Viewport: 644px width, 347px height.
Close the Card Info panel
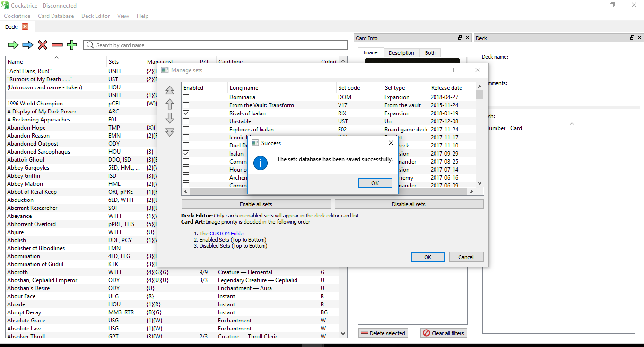[468, 38]
